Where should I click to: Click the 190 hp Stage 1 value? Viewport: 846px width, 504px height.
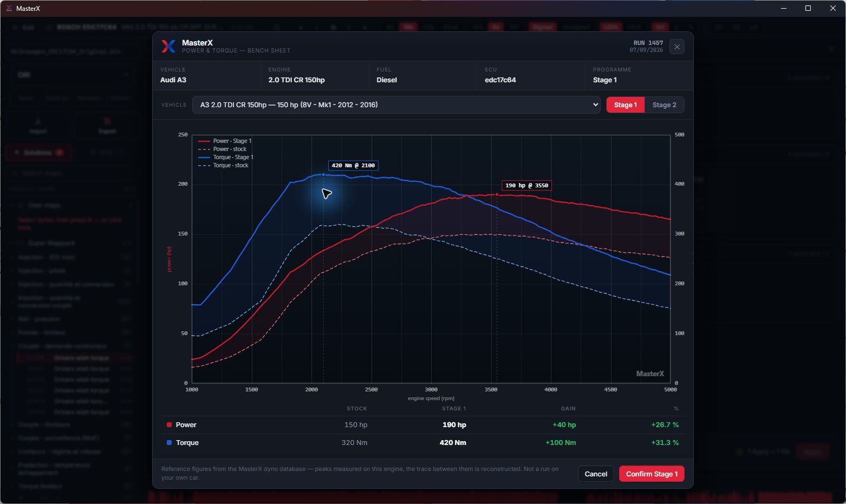coord(454,425)
